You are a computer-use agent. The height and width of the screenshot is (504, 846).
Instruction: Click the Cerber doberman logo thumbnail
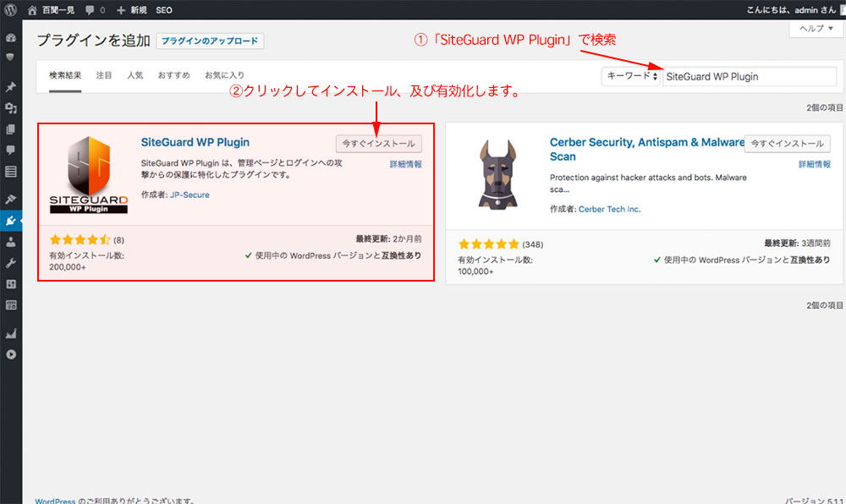click(x=498, y=175)
